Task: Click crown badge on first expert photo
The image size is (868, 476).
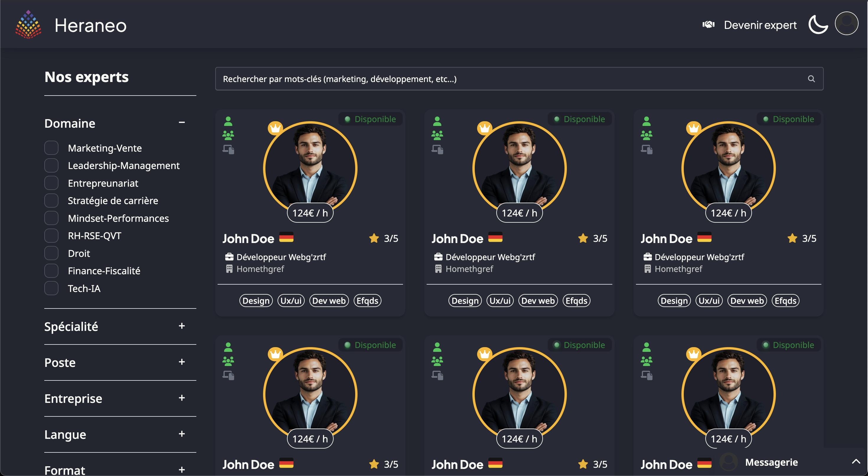Action: 275,128
